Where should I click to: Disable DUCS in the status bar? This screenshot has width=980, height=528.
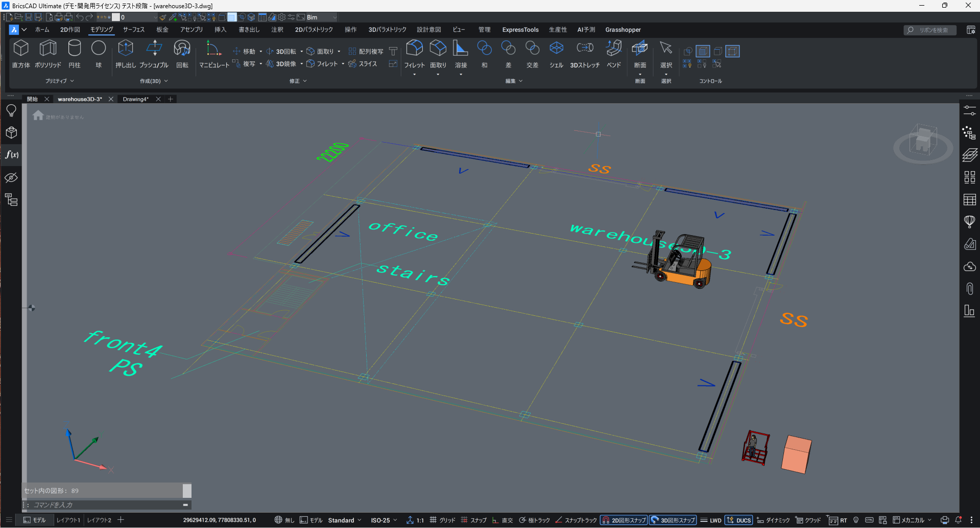pos(738,520)
